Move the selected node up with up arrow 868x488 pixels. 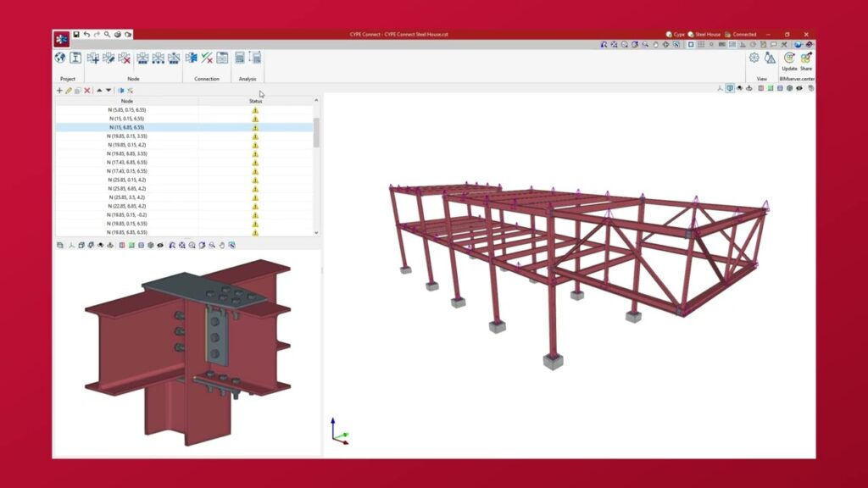(x=99, y=91)
